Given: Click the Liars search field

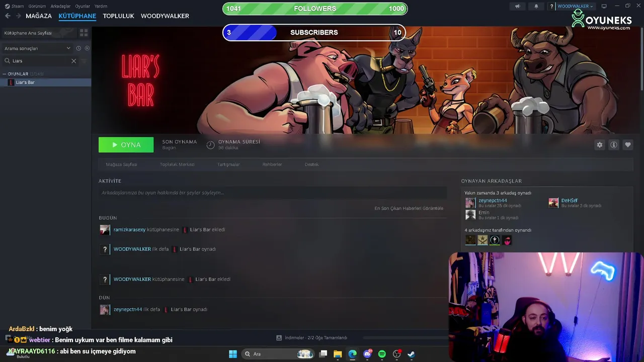Looking at the screenshot, I should click(40, 61).
